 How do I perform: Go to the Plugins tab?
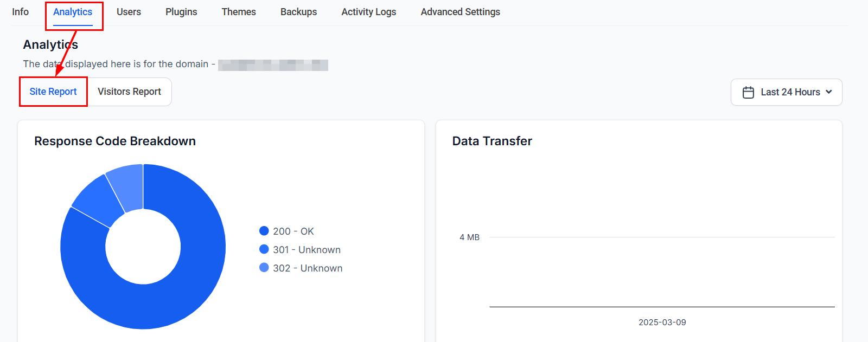(181, 12)
